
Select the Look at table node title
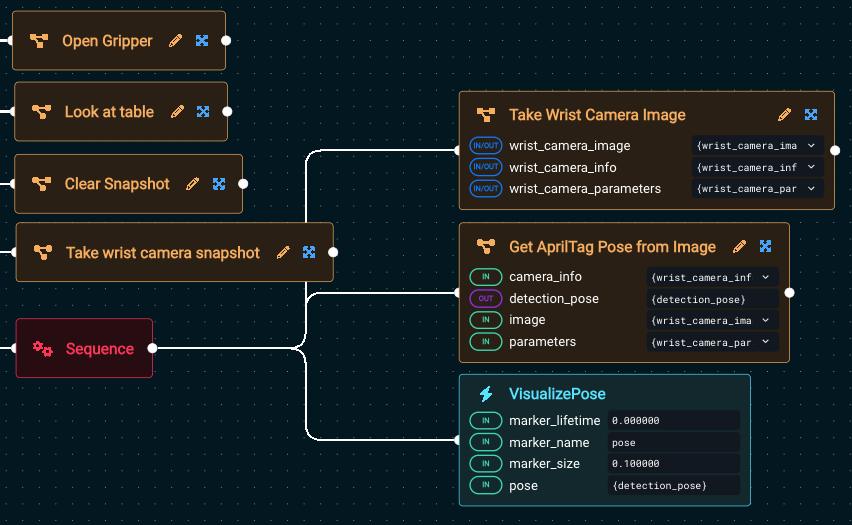pyautogui.click(x=109, y=112)
